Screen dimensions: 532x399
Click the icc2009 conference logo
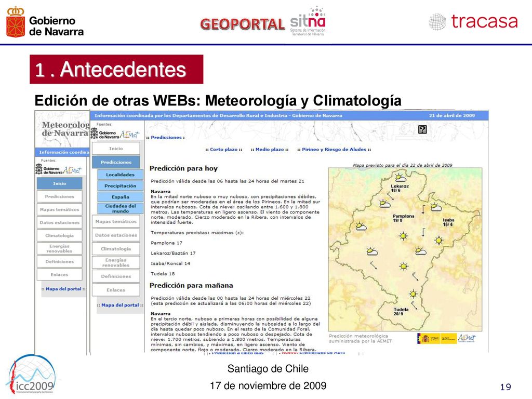(32, 374)
